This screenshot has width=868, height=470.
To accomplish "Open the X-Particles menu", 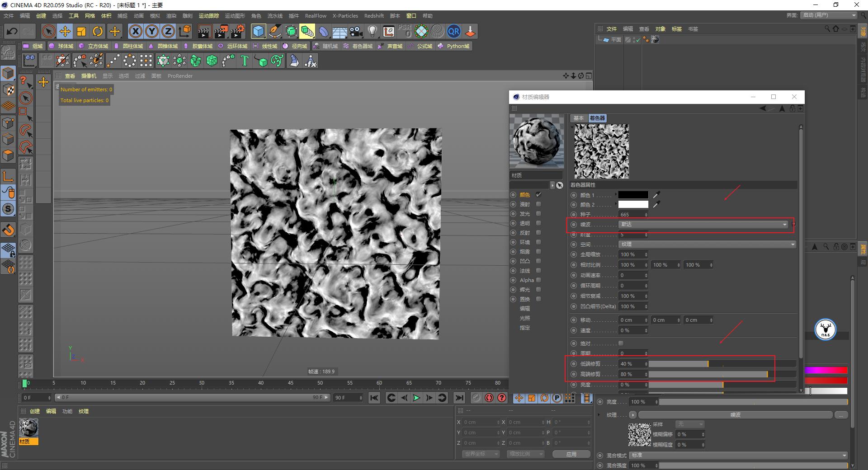I will [345, 15].
